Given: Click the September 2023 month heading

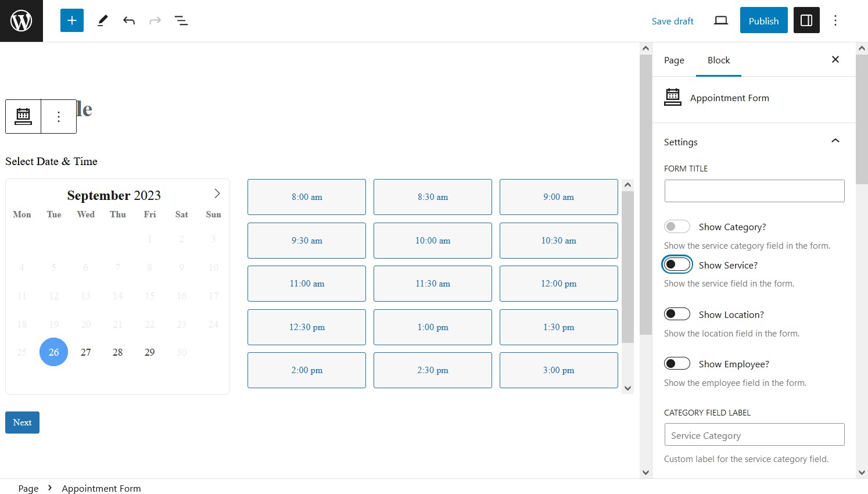Looking at the screenshot, I should click(114, 195).
